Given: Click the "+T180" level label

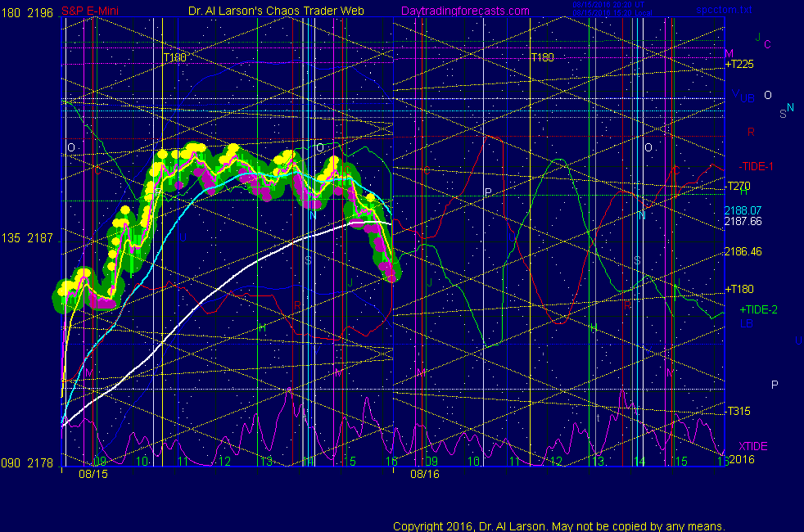Looking at the screenshot, I should (739, 289).
